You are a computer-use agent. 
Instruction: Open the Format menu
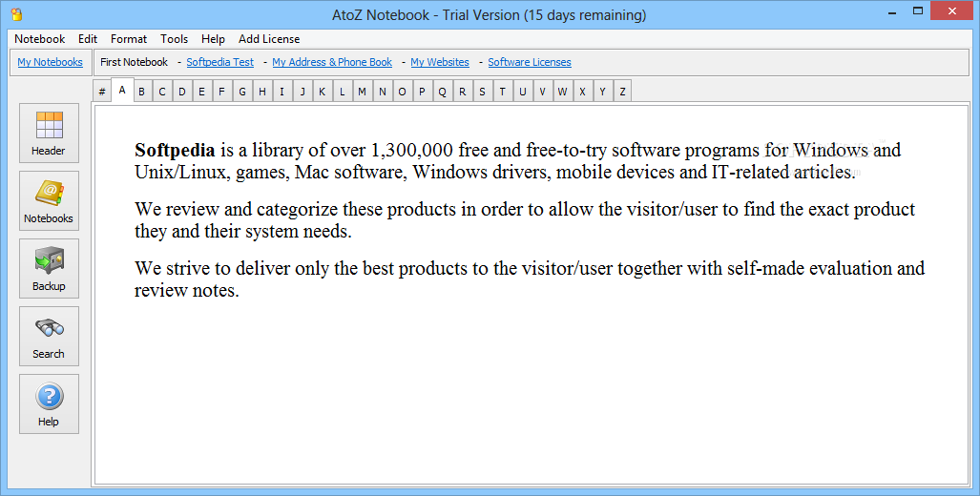129,39
